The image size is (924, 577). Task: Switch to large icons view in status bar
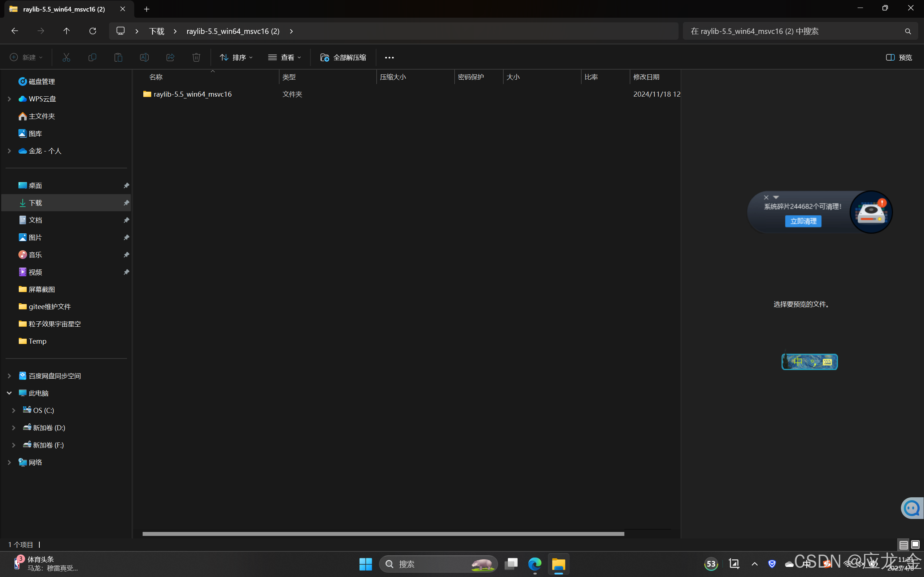coord(915,545)
